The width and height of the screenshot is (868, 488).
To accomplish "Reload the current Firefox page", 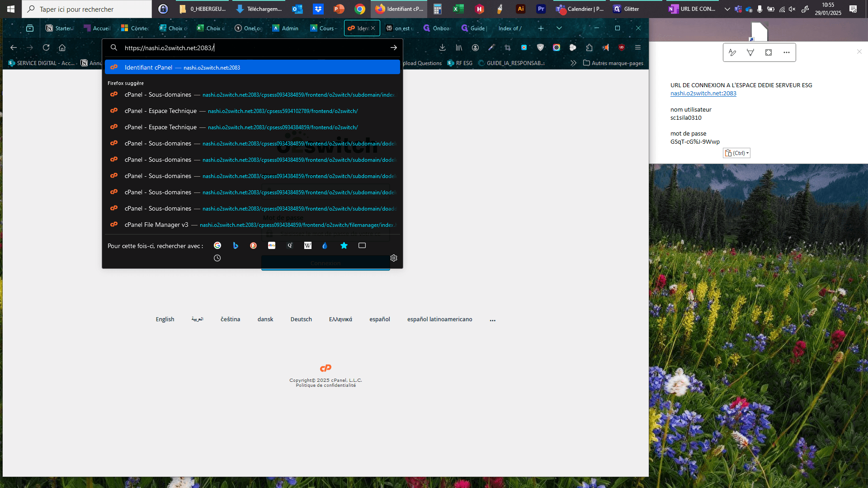I will [46, 47].
